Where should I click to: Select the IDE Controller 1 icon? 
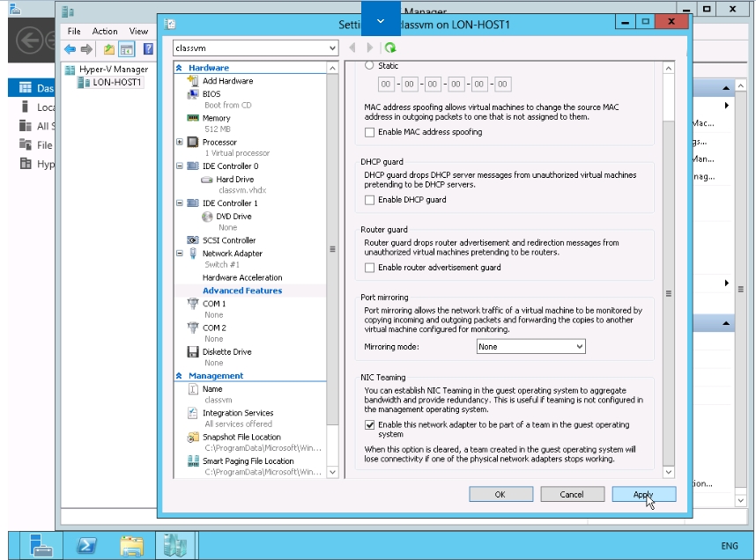coord(193,203)
